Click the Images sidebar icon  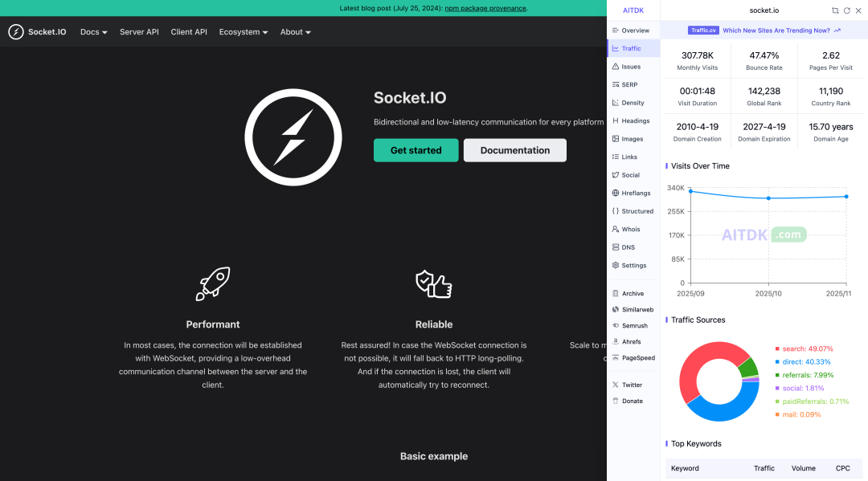point(616,139)
